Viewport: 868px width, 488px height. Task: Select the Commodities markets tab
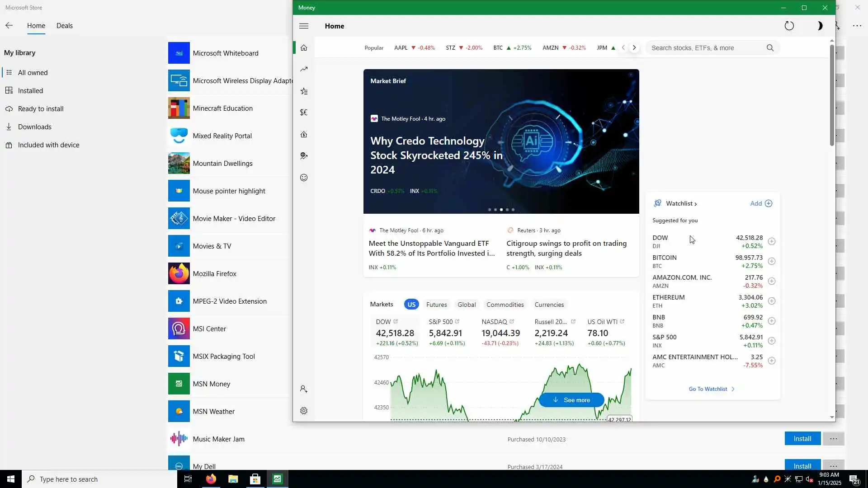point(505,305)
